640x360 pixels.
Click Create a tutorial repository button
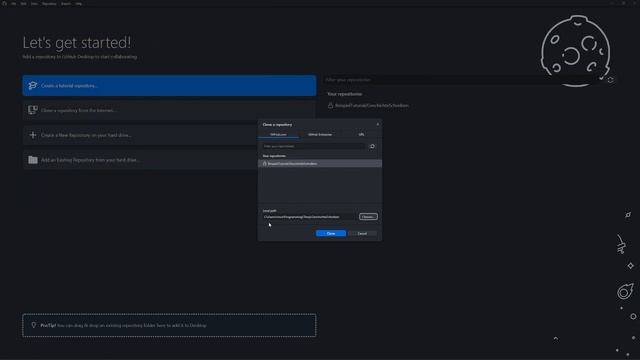click(169, 86)
